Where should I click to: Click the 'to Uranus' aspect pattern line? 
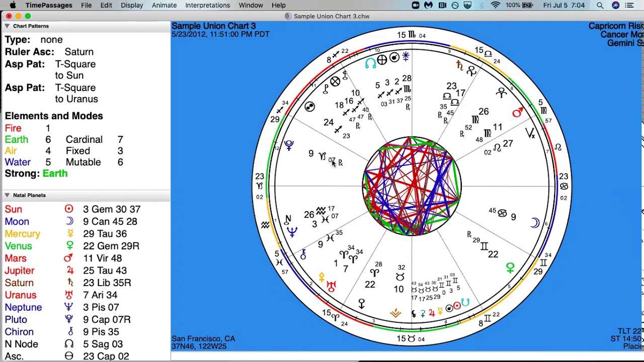pos(76,99)
